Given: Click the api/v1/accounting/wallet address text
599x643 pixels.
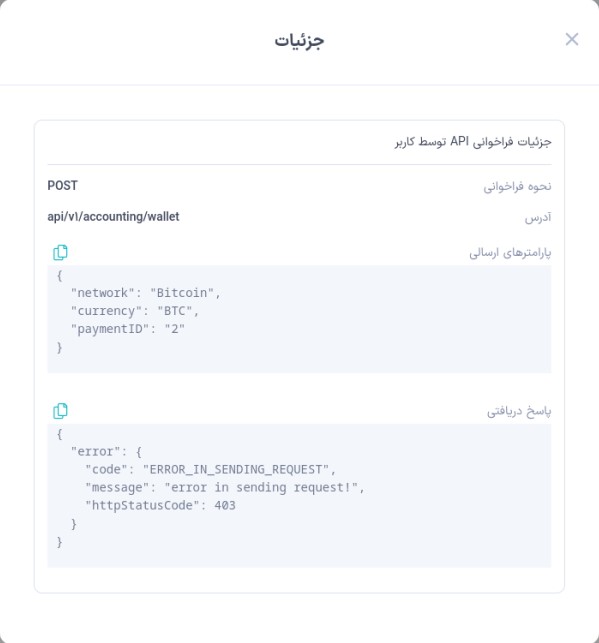Looking at the screenshot, I should click(113, 217).
